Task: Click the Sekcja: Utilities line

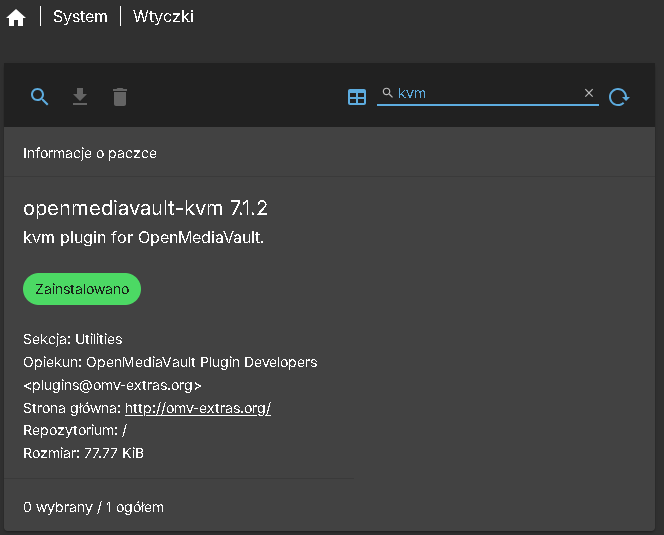Action: click(72, 339)
